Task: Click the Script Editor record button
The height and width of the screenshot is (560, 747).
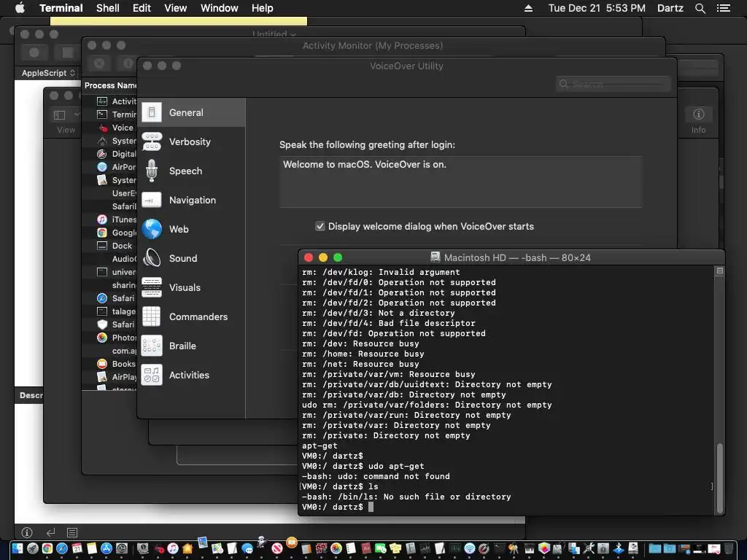Action: (x=34, y=52)
